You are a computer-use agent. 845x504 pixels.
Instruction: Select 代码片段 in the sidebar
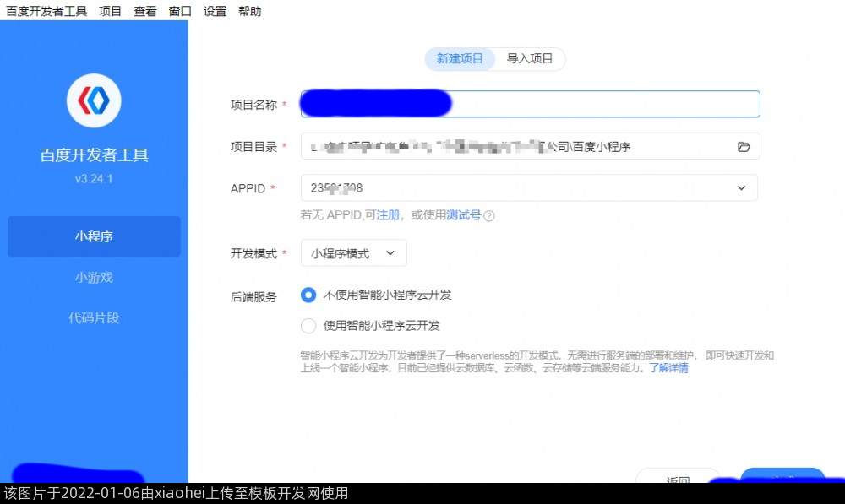coord(94,318)
